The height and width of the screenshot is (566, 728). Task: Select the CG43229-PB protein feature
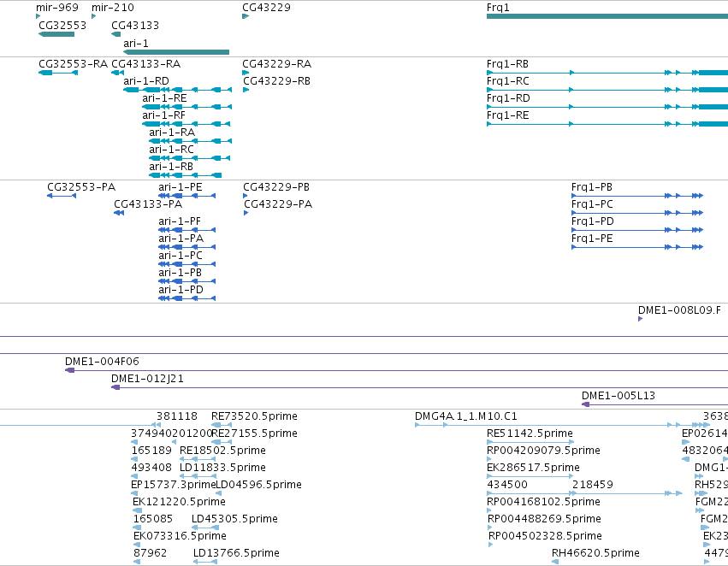[x=246, y=196]
